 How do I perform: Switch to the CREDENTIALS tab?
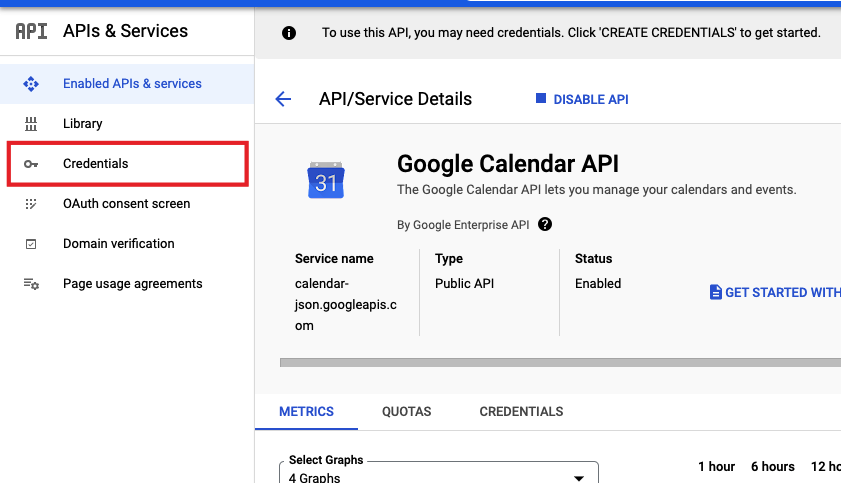coord(521,412)
